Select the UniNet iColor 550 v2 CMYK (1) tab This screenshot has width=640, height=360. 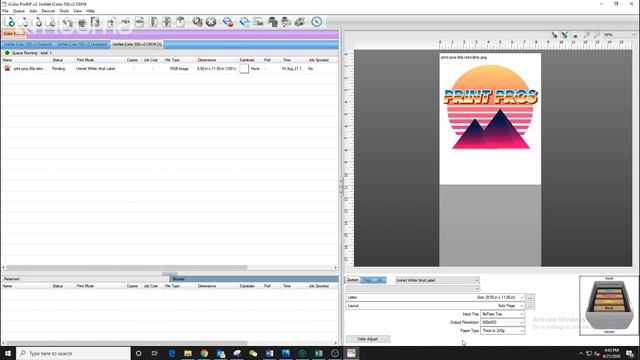[137, 44]
